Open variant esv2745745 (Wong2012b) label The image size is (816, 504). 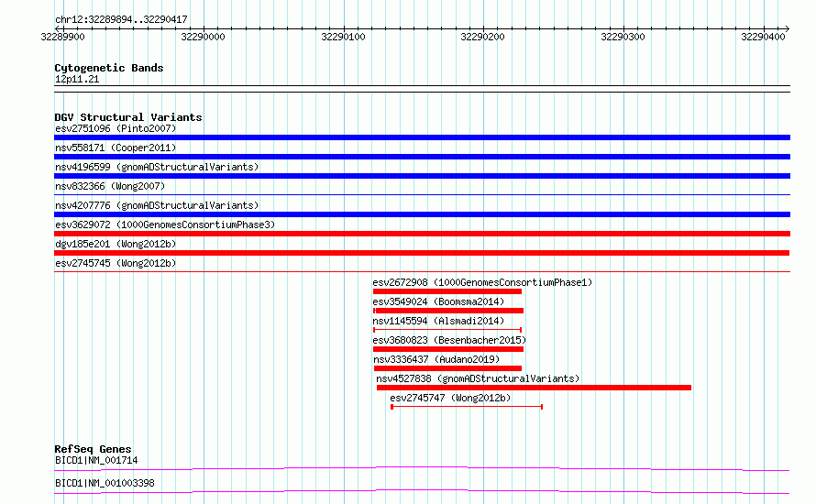coord(116,263)
